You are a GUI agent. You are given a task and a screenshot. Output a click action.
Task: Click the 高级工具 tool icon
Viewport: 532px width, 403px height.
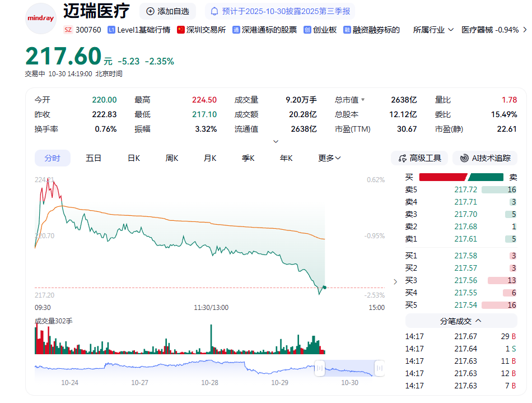[403, 158]
